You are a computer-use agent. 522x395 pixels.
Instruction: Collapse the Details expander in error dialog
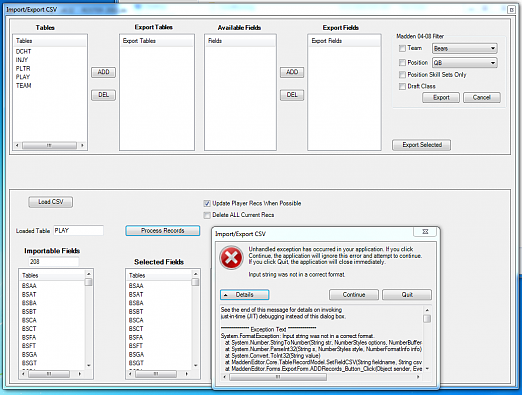244,295
